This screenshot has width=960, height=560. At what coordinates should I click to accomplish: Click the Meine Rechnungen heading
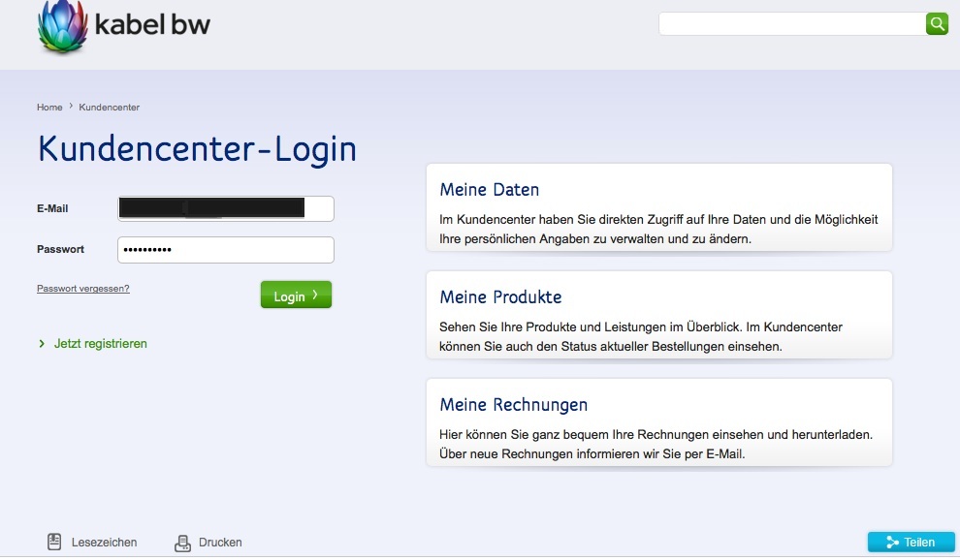click(x=513, y=405)
